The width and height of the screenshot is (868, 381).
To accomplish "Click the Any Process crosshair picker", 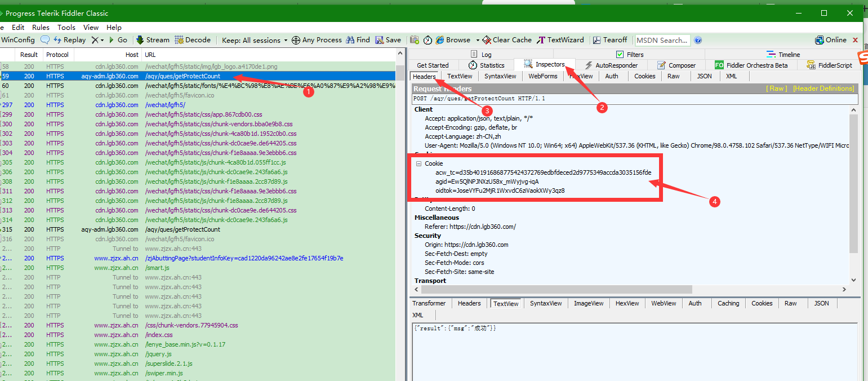I will tap(317, 40).
